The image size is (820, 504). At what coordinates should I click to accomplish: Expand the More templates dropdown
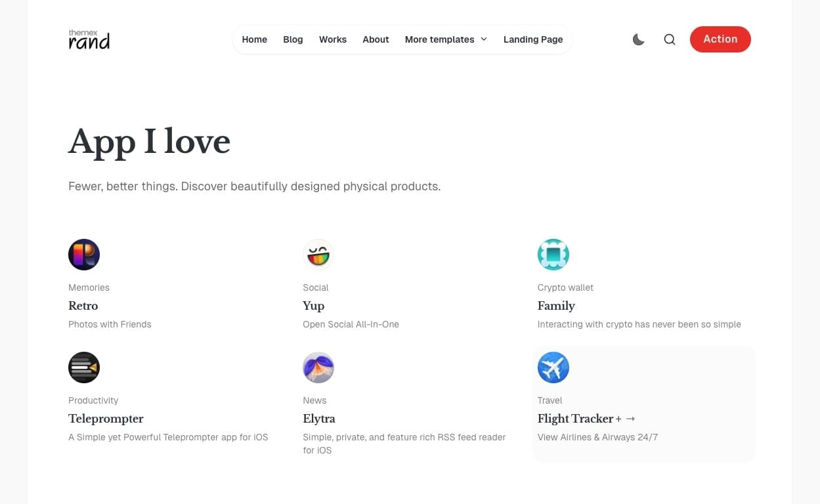click(x=446, y=39)
